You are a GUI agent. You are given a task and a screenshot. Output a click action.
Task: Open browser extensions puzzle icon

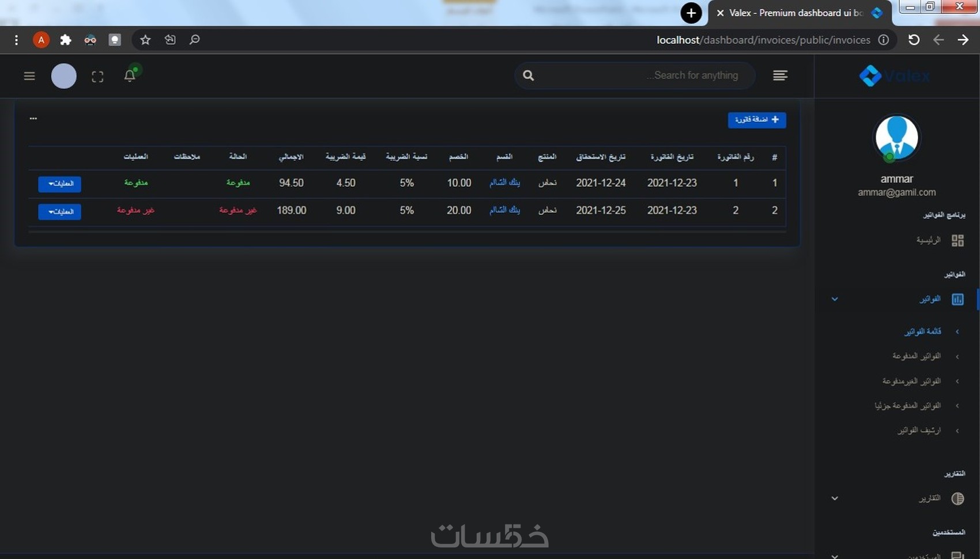66,40
